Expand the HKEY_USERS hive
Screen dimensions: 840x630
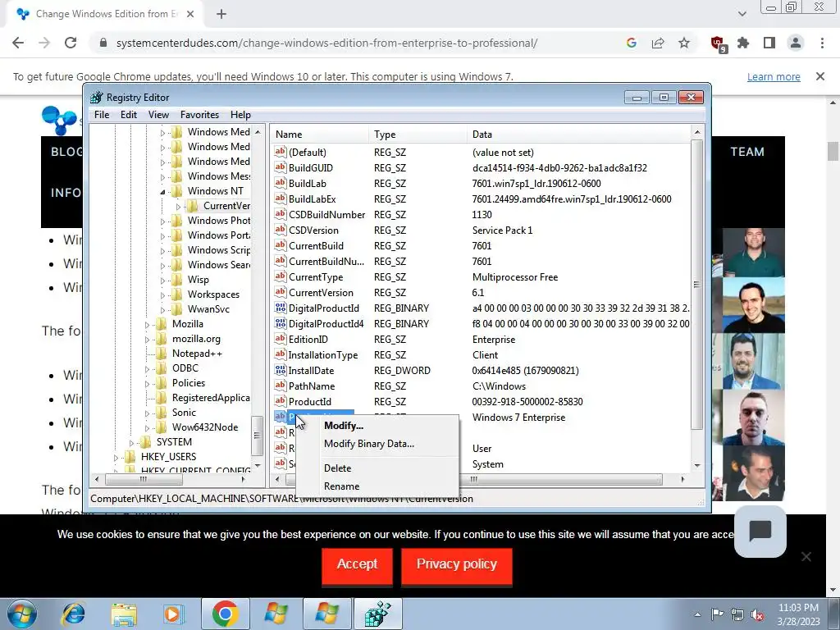click(x=116, y=457)
